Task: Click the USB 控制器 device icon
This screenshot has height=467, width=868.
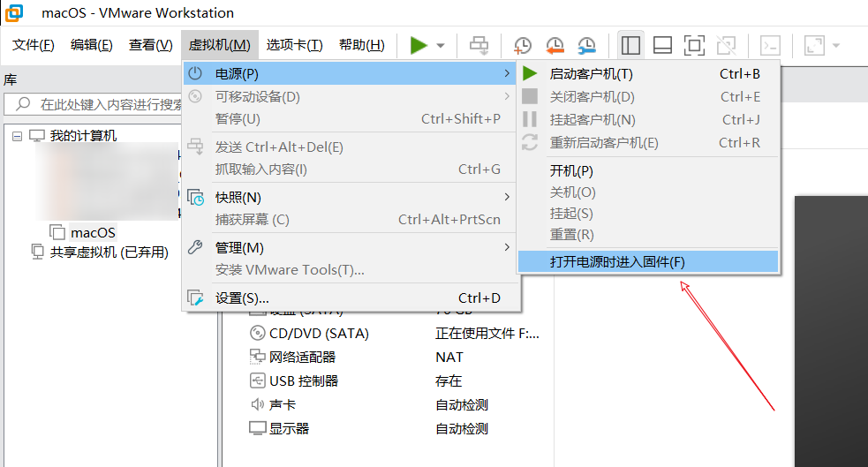Action: point(257,381)
